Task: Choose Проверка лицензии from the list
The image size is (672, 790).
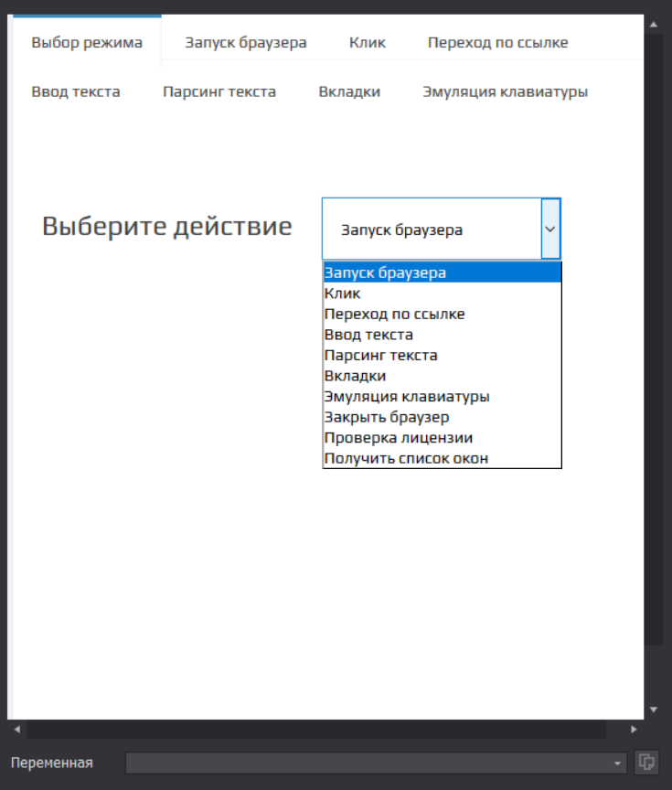Action: 442,438
